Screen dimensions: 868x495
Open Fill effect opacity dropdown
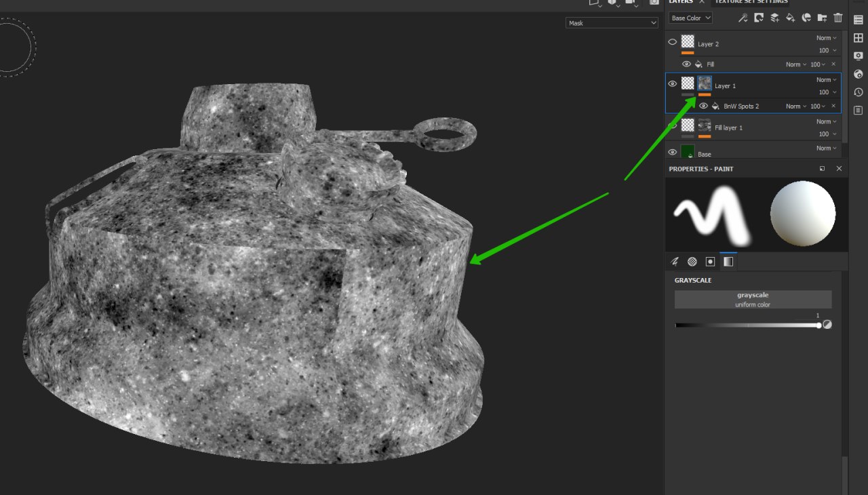click(x=818, y=64)
